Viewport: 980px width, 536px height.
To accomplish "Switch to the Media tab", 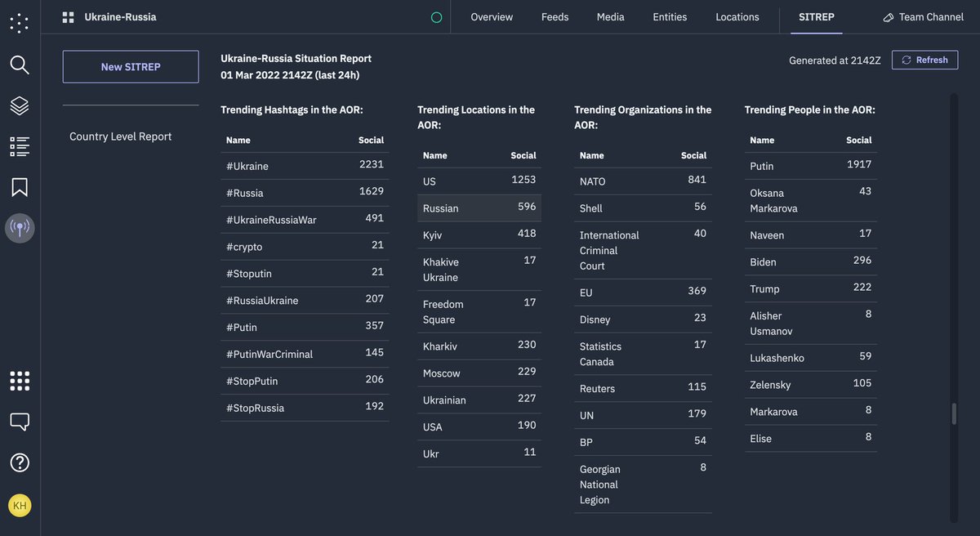I will tap(611, 17).
